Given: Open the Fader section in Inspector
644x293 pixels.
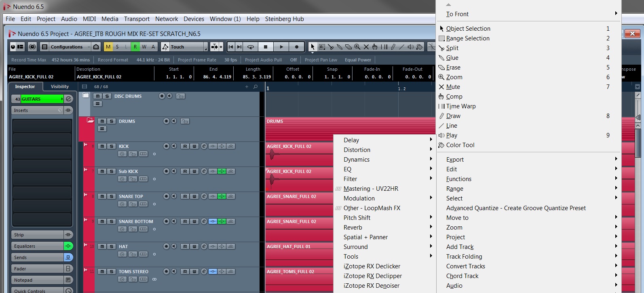Looking at the screenshot, I should [38, 269].
